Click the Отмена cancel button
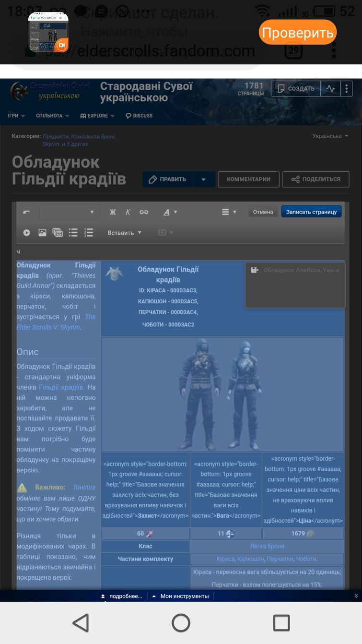Image resolution: width=362 pixels, height=644 pixels. point(263,212)
